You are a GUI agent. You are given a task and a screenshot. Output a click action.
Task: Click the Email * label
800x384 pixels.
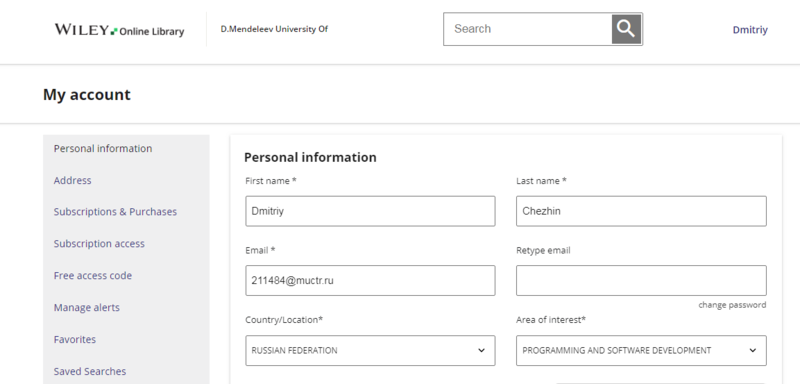pos(260,250)
